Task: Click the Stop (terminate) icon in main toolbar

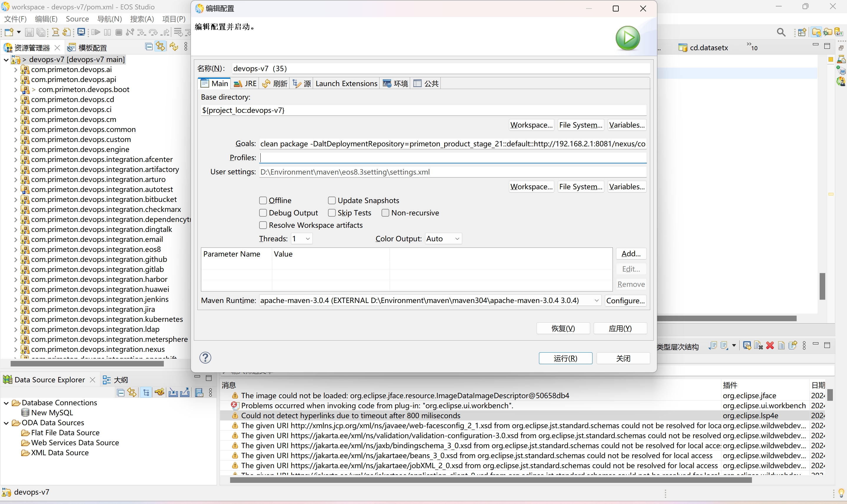Action: (x=119, y=32)
